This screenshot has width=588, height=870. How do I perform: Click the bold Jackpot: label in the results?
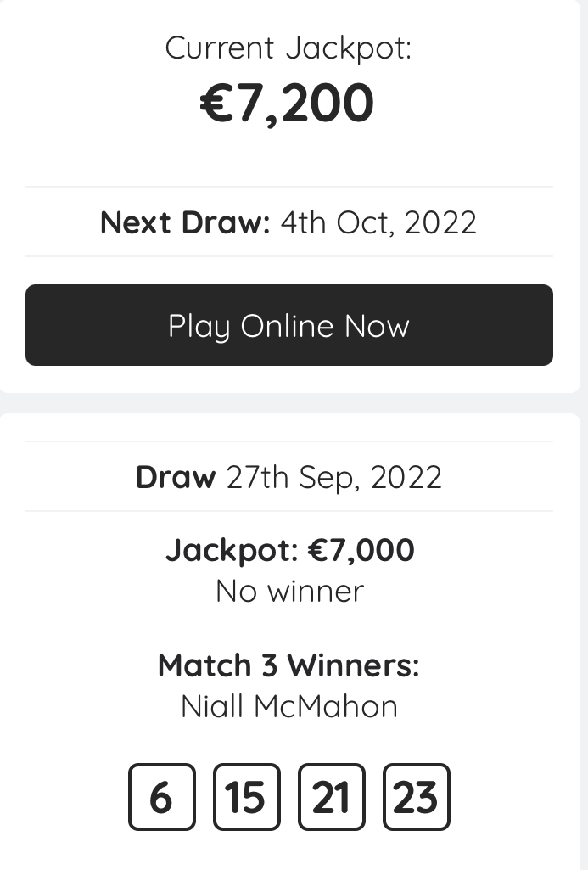point(232,550)
